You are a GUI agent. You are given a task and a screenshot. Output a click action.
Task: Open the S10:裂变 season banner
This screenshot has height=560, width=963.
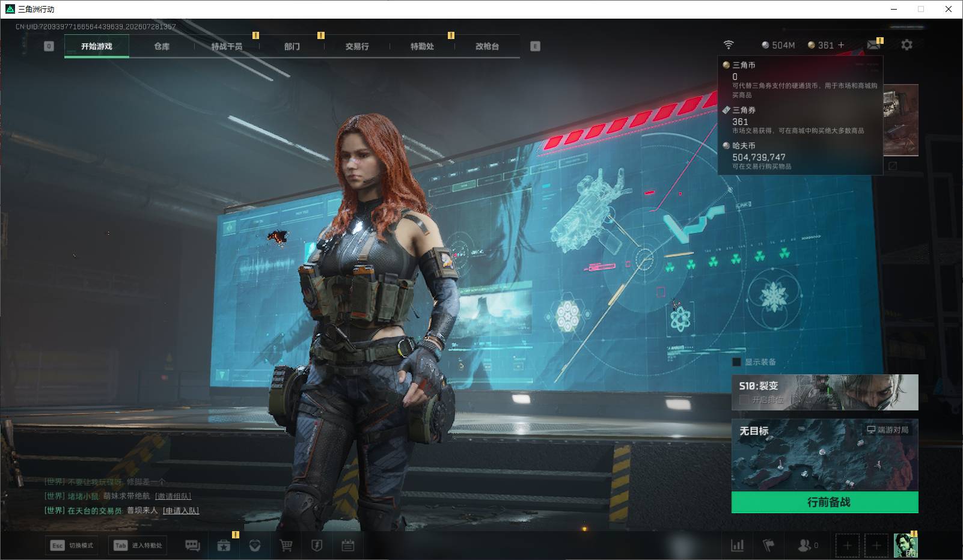point(825,392)
